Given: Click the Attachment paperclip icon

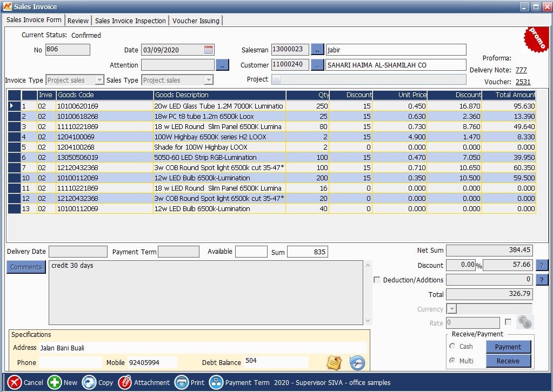Looking at the screenshot, I should pos(125,382).
